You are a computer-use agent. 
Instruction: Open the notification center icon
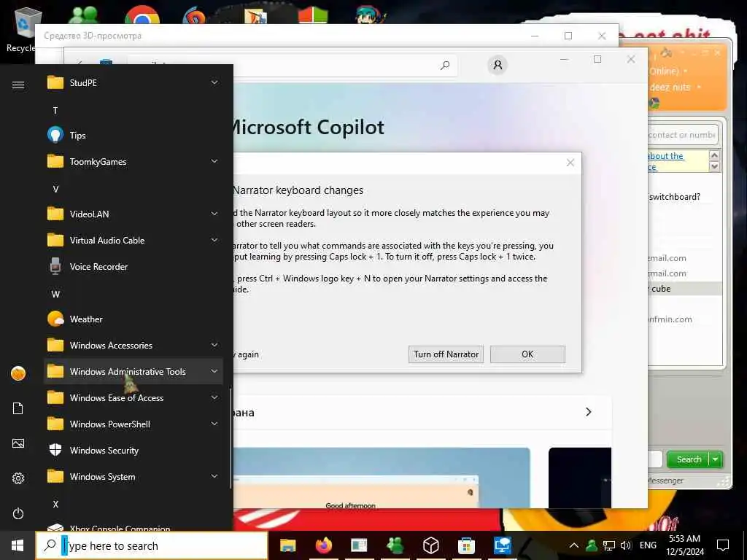[723, 545]
